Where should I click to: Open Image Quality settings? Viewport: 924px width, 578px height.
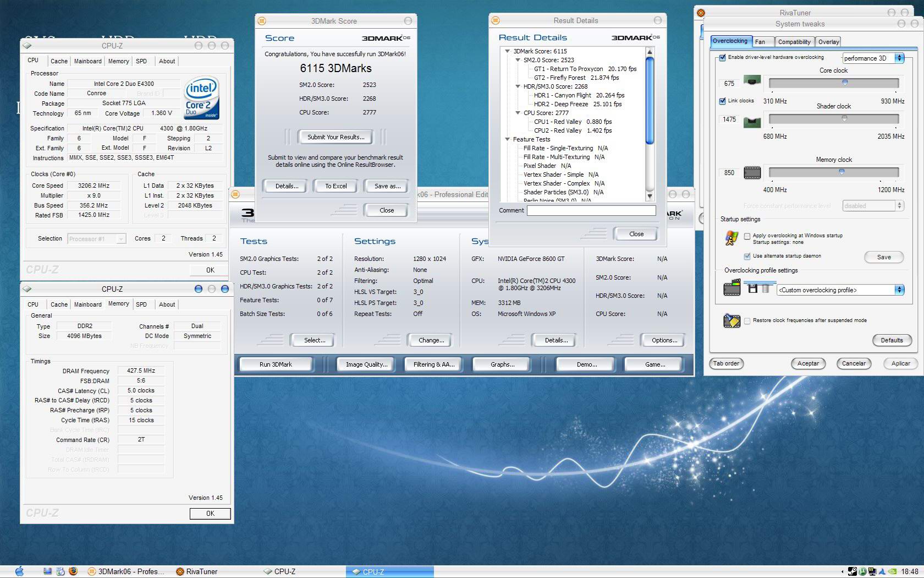pyautogui.click(x=366, y=364)
